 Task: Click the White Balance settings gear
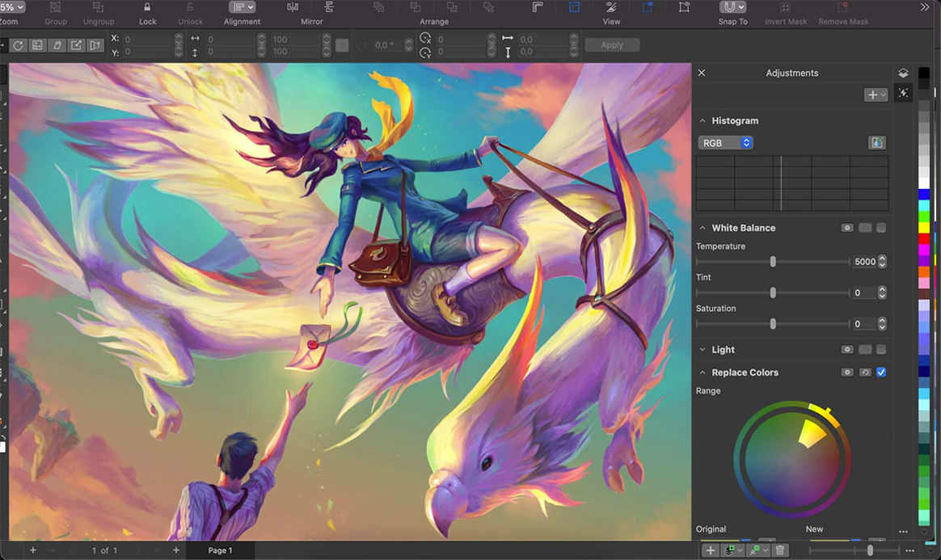point(847,228)
